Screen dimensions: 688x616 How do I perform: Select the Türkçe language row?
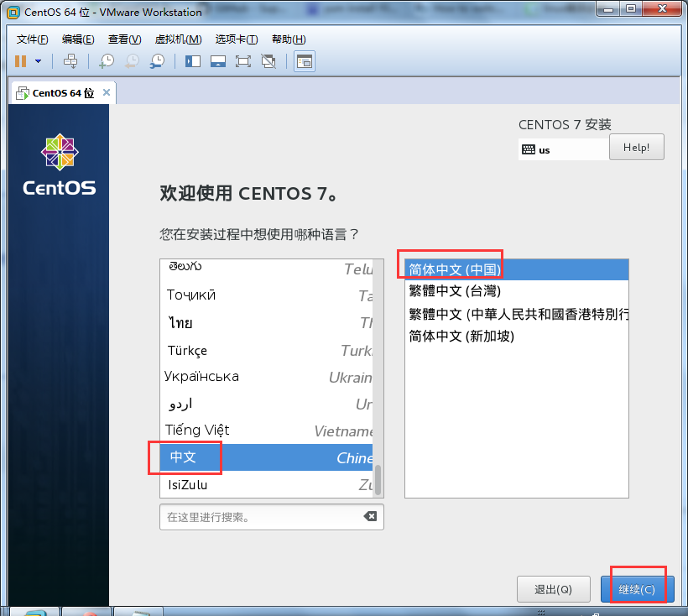[266, 351]
